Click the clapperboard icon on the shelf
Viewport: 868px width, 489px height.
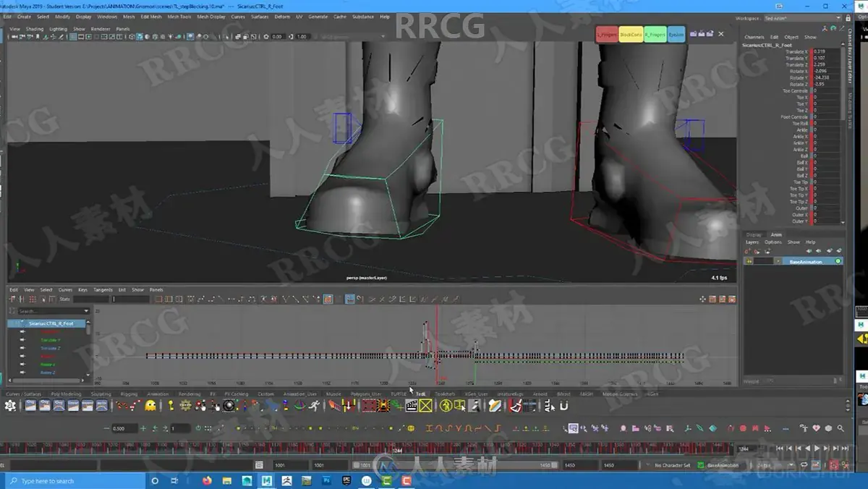(x=412, y=406)
